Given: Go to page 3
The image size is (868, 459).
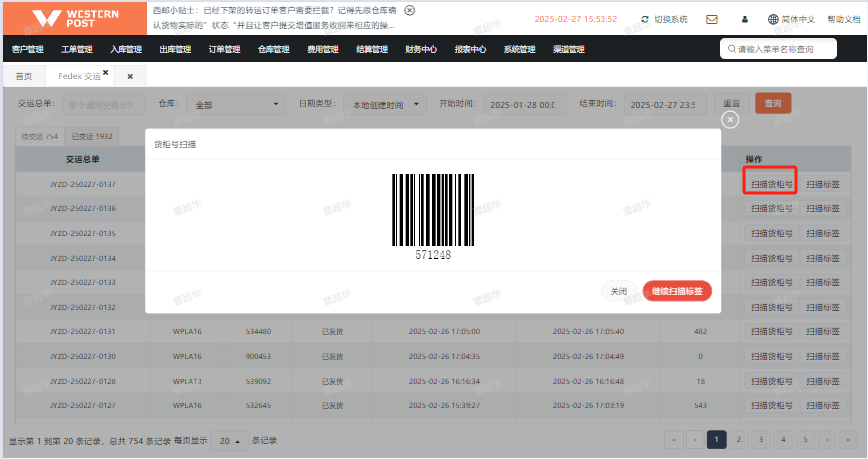Looking at the screenshot, I should pos(761,440).
